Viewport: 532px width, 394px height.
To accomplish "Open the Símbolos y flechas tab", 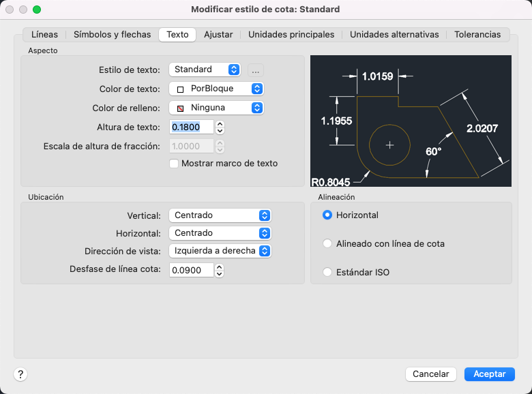I will pos(112,34).
